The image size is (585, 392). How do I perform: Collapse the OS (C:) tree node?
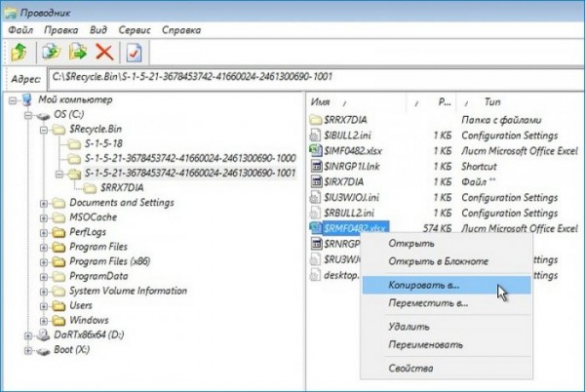[28, 115]
